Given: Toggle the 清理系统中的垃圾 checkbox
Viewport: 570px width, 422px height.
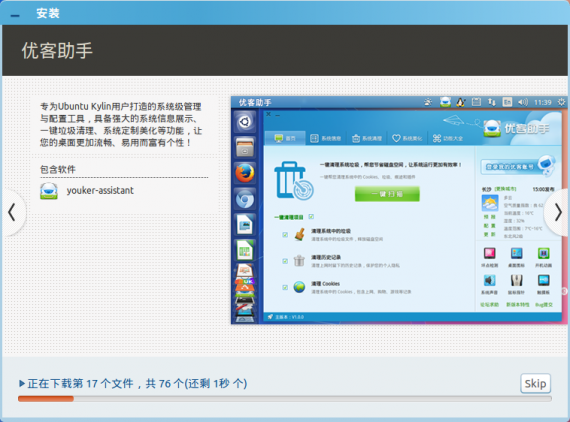Looking at the screenshot, I should 285,235.
